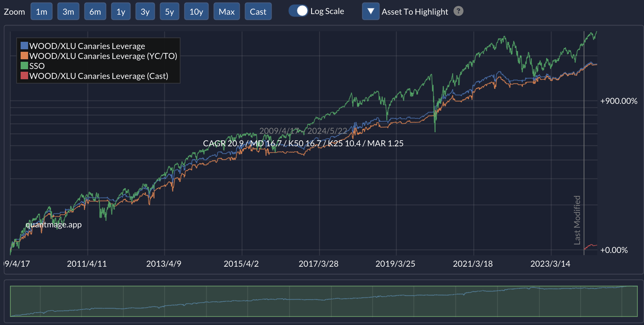Select the 5y zoom button
The image size is (644, 325).
point(170,11)
